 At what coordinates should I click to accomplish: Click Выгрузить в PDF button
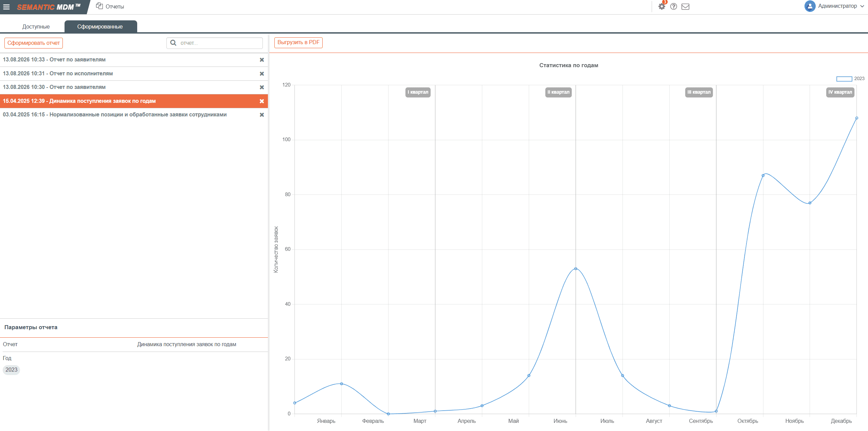[299, 42]
